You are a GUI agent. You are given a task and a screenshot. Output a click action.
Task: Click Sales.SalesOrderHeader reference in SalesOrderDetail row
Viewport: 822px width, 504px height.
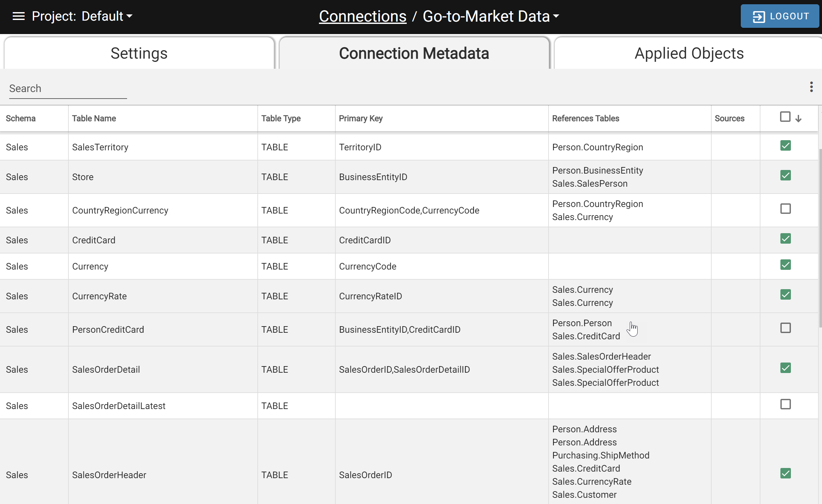[x=602, y=356]
